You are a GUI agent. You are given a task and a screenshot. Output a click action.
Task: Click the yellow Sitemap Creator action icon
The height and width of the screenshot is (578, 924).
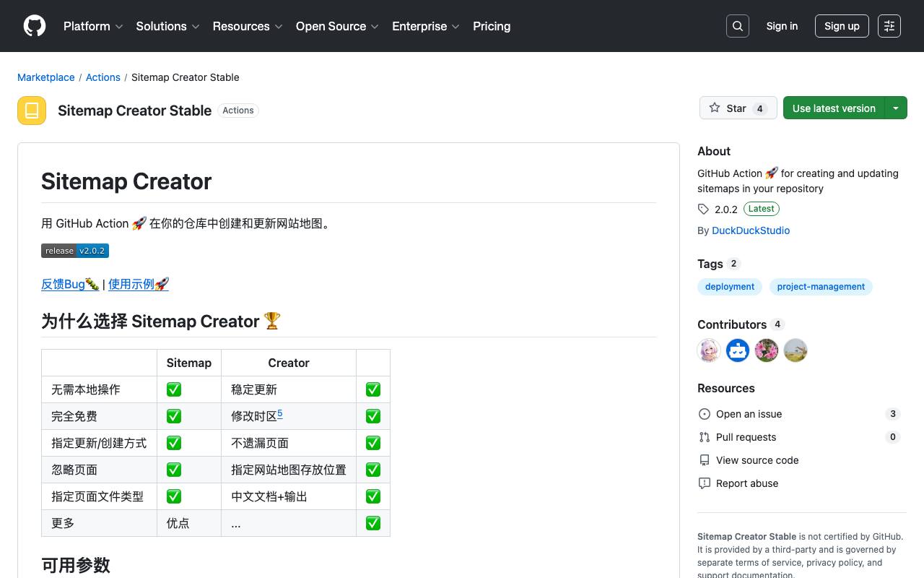(32, 111)
